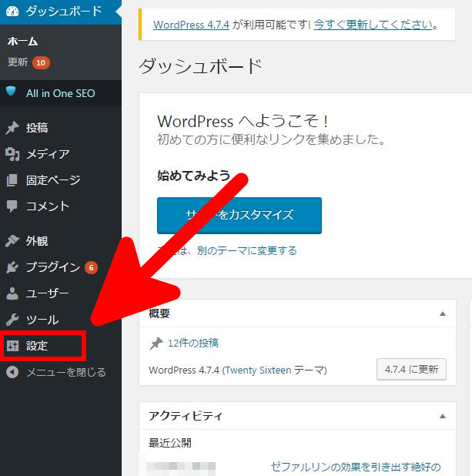This screenshot has height=476, width=472.
Task: Click the Plugins plug icon
Action: (x=12, y=267)
